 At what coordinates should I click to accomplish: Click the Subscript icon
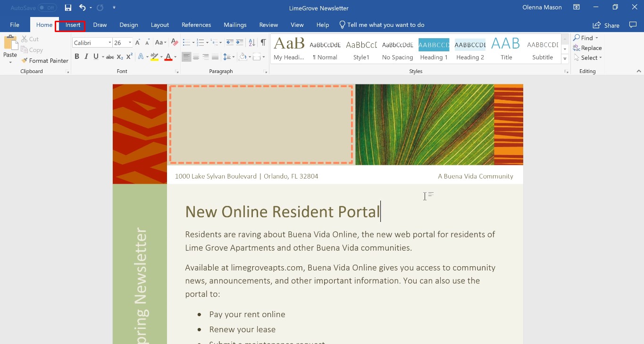click(x=119, y=56)
